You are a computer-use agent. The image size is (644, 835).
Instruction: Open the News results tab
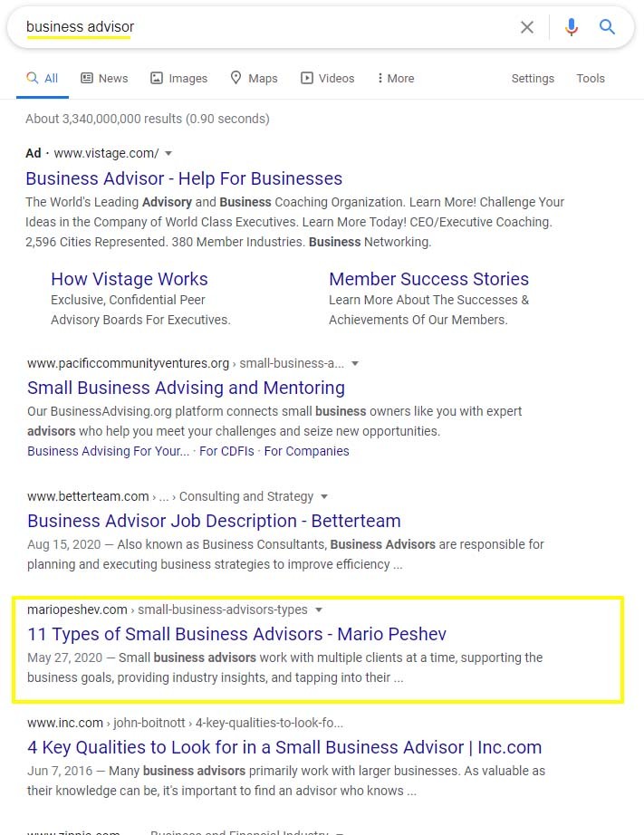[x=104, y=78]
